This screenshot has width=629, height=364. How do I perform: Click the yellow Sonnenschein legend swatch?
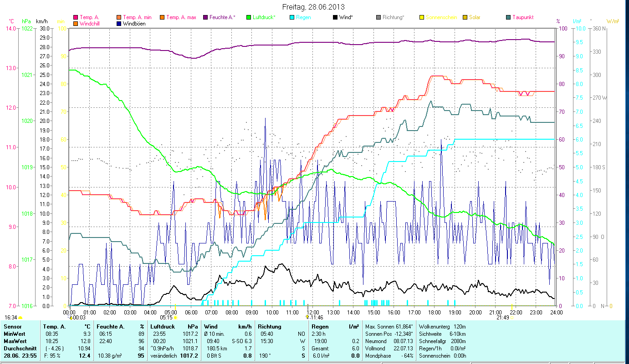pyautogui.click(x=421, y=18)
